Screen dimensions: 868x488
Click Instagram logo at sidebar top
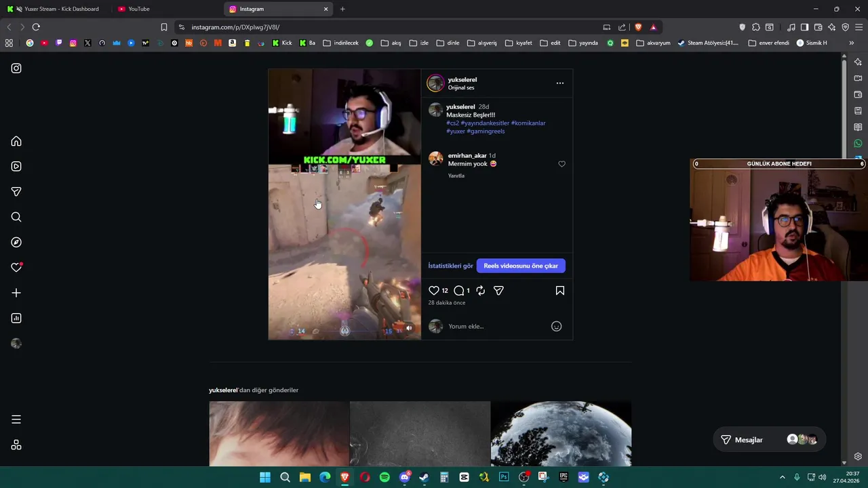tap(16, 68)
